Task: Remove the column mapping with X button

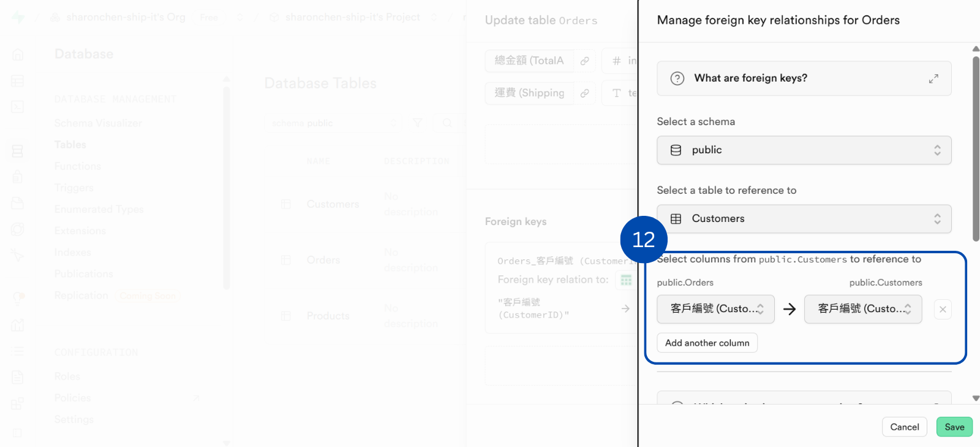Action: 943,310
